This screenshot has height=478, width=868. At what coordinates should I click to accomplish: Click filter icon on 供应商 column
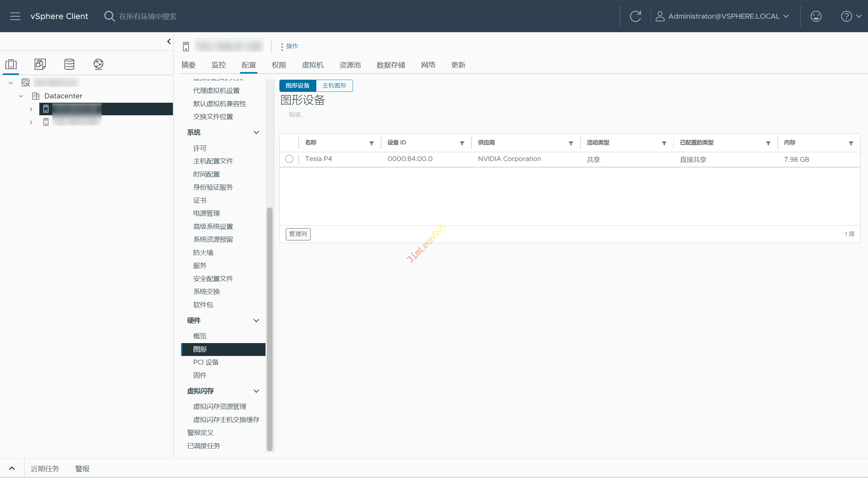point(571,143)
